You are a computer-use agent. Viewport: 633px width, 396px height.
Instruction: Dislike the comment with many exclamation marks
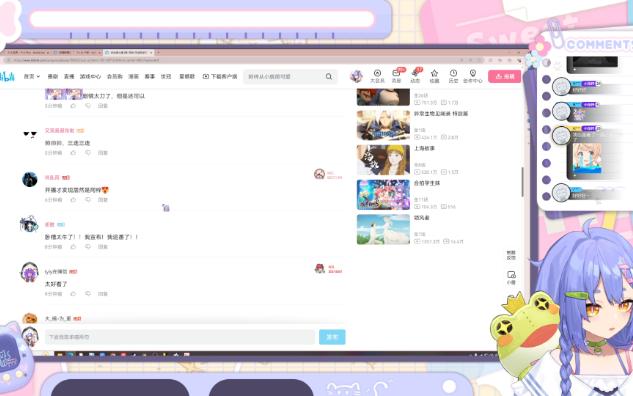[x=88, y=247]
